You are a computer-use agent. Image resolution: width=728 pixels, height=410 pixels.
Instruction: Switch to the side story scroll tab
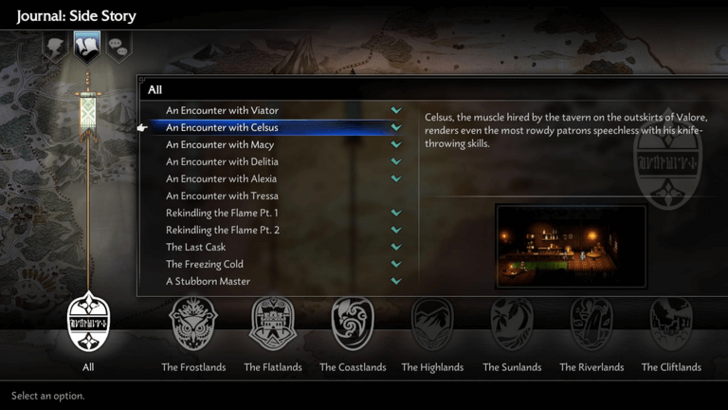coord(87,47)
